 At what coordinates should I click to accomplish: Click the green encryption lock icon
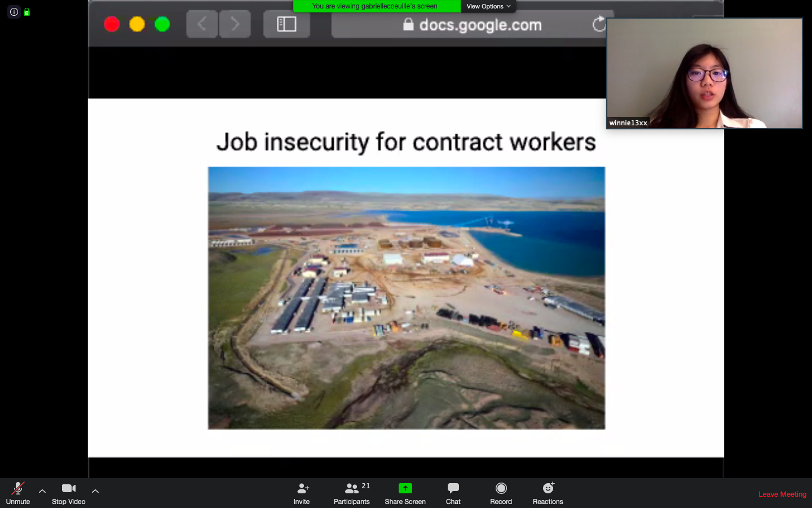point(27,12)
